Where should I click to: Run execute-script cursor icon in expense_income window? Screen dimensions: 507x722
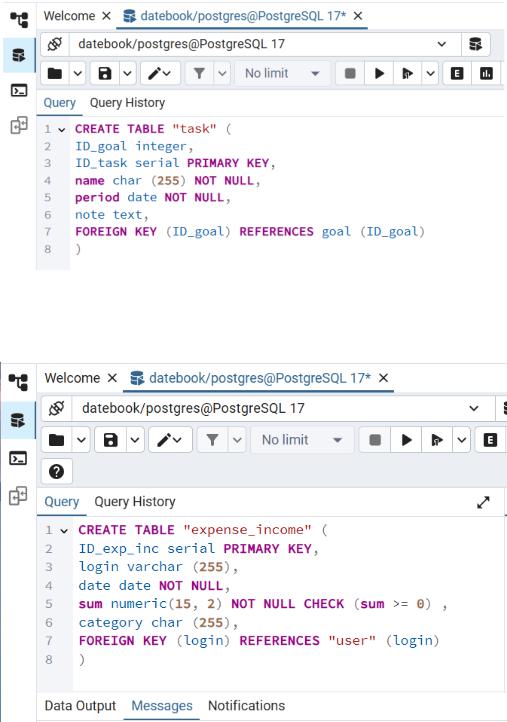[437, 440]
